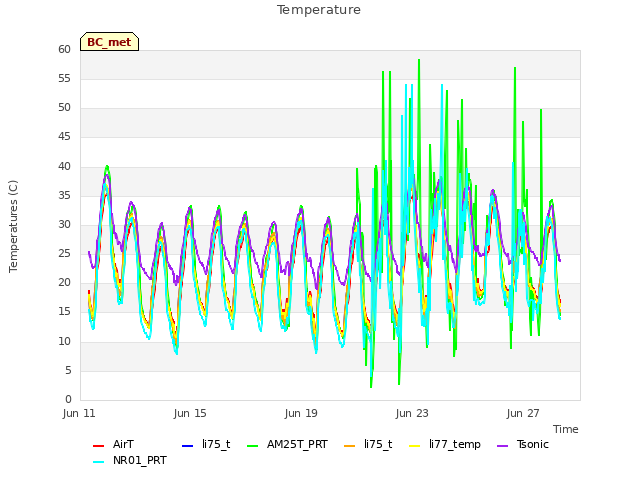Click the Temperature chart title
Screen dimensions: 640x480
(319, 10)
